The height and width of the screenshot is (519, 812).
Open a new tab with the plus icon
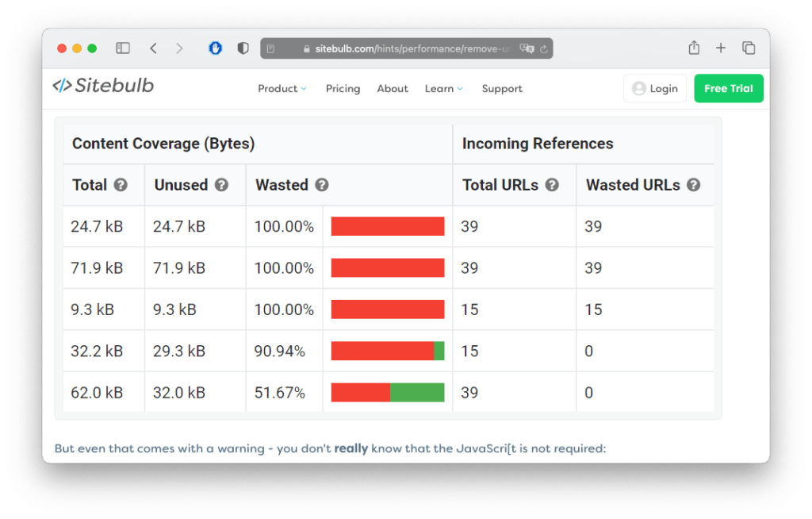point(721,48)
